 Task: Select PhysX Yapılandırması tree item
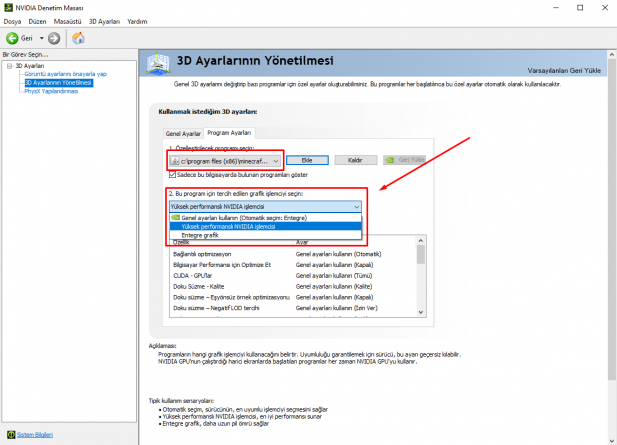coord(51,91)
